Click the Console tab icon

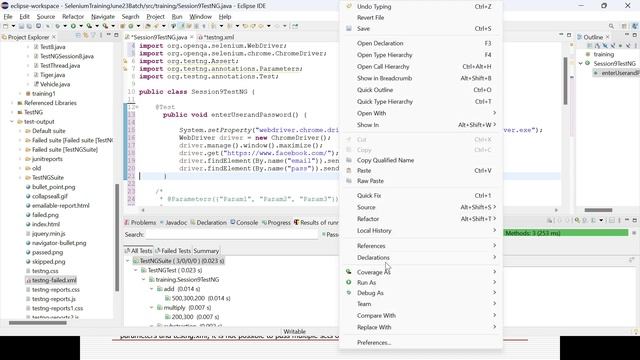(x=233, y=222)
